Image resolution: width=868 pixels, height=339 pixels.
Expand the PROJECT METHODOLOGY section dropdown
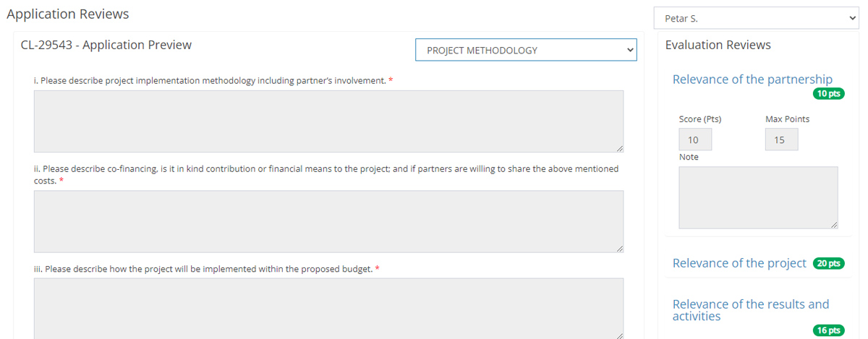tap(526, 50)
